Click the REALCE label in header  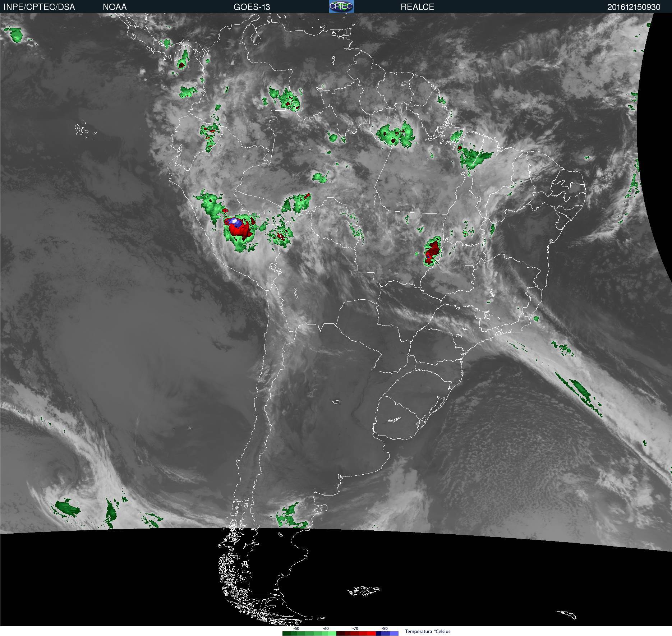(x=417, y=7)
